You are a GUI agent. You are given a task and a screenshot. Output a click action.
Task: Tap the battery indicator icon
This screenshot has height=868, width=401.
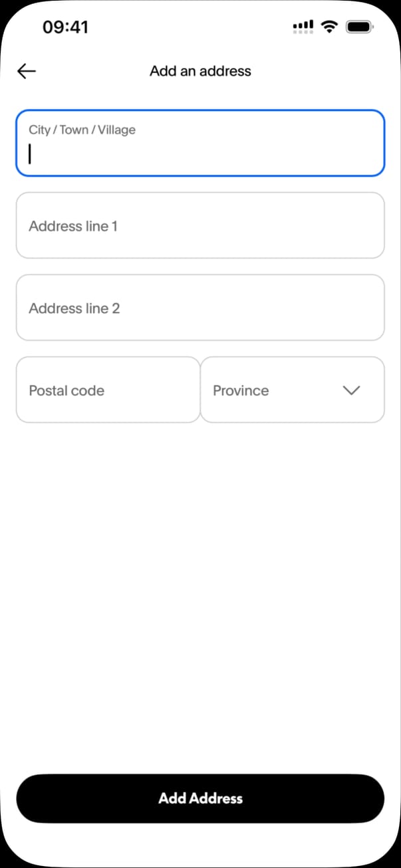click(x=361, y=27)
